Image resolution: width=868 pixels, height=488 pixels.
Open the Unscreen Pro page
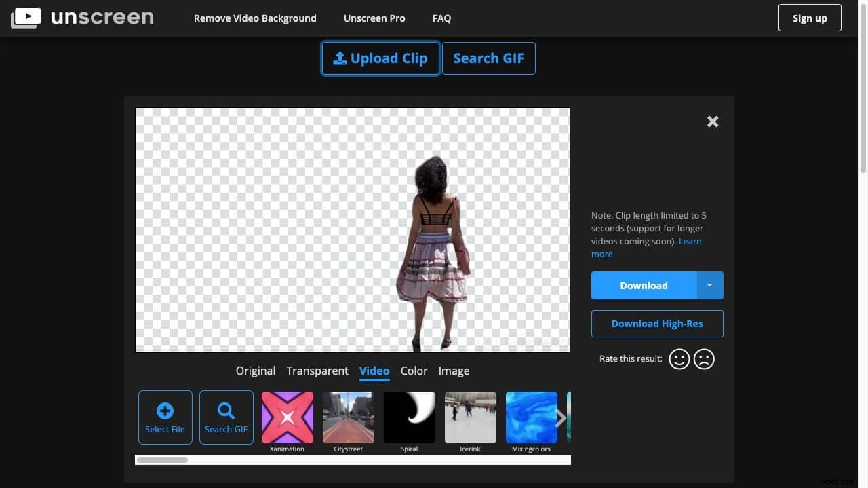374,18
